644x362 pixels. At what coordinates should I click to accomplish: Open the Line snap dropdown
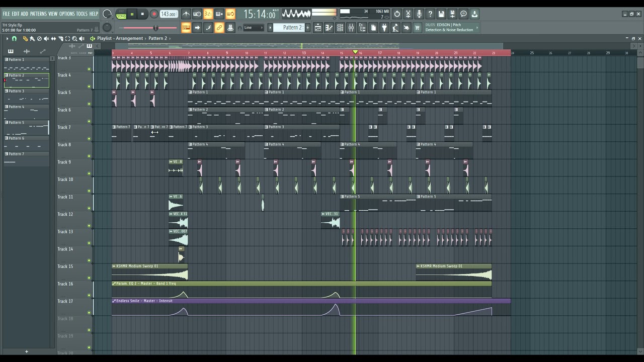point(253,28)
